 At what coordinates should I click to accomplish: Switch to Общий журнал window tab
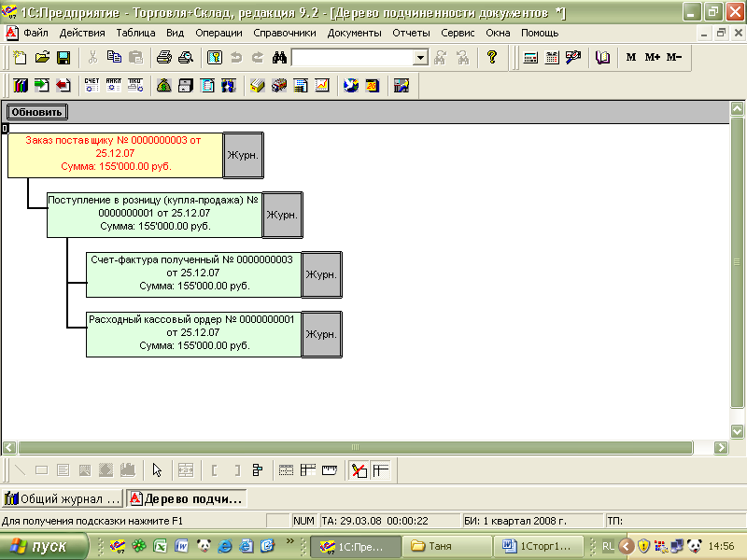pos(62,498)
